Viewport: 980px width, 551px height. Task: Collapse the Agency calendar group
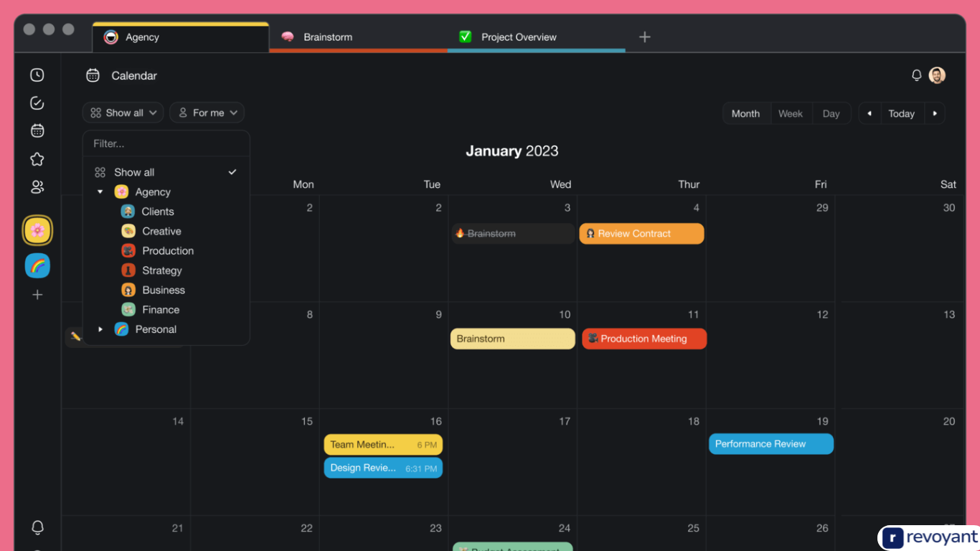100,192
